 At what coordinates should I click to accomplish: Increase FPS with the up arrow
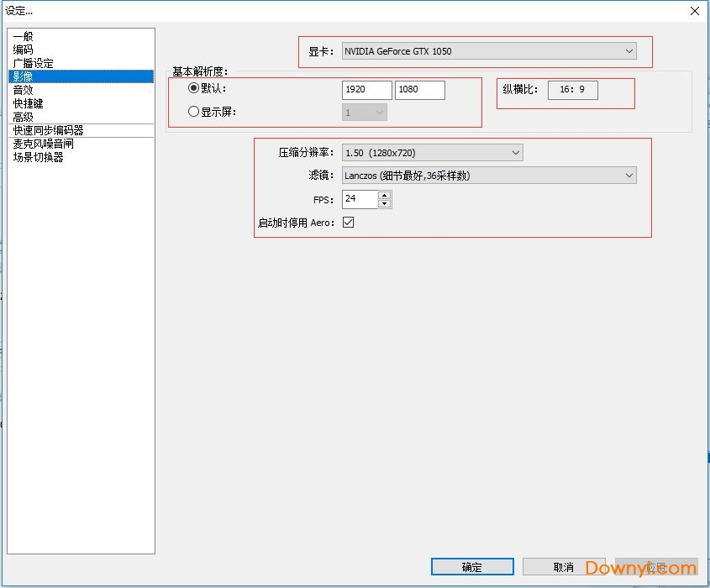click(385, 196)
